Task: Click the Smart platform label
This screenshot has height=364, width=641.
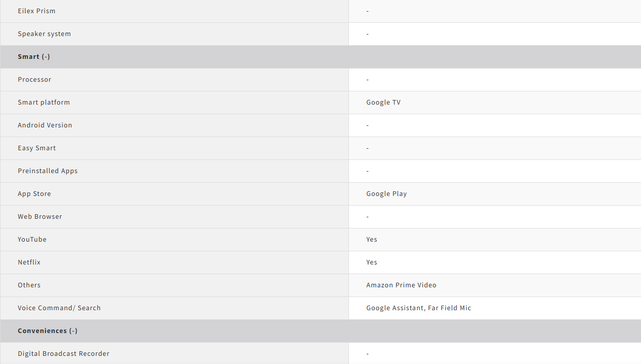Action: pyautogui.click(x=44, y=103)
